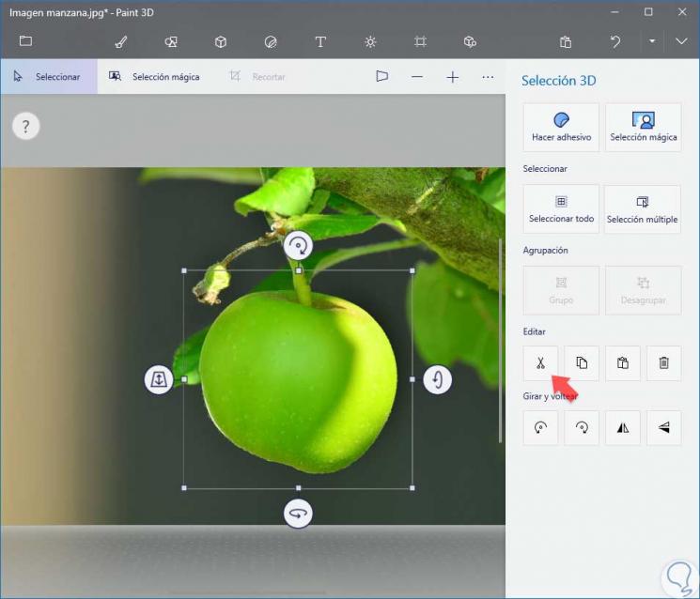Click the Hacer adhesivo button
This screenshot has width=700, height=599.
pyautogui.click(x=561, y=127)
